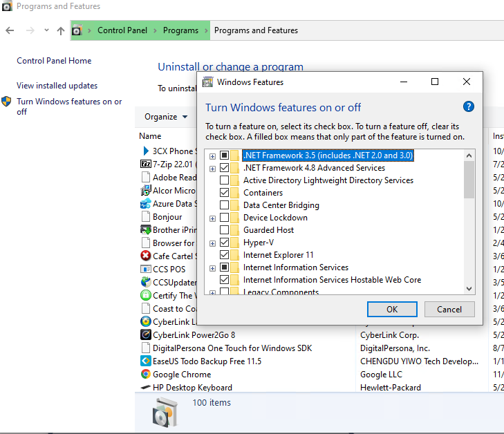This screenshot has width=504, height=434.
Task: Select the Browser for program row
Action: coord(168,243)
